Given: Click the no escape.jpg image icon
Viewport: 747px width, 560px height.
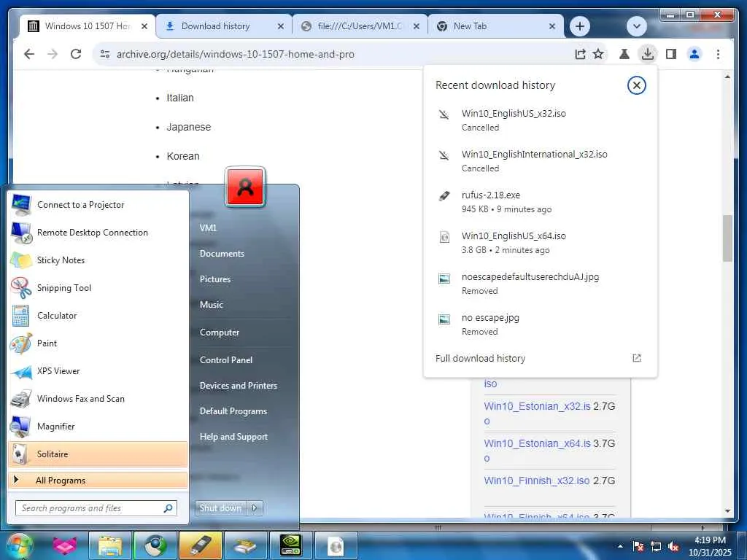Looking at the screenshot, I should click(444, 319).
